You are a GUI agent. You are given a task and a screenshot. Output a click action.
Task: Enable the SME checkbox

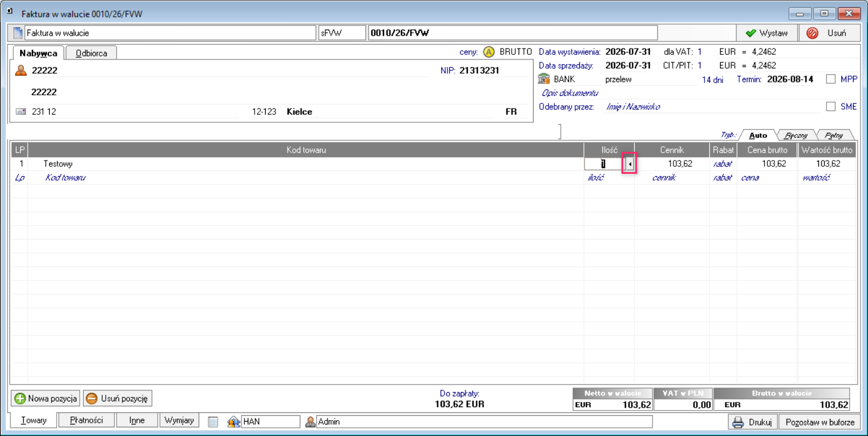point(830,106)
